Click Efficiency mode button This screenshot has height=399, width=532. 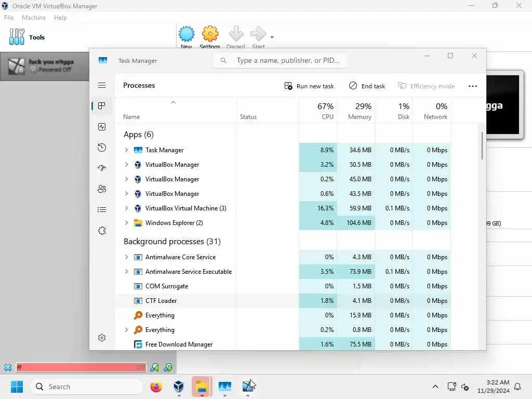[426, 86]
